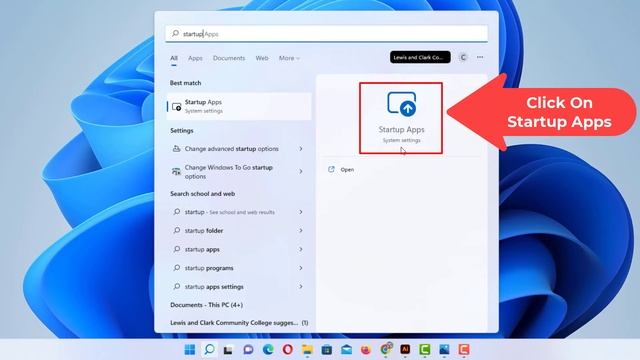The image size is (640, 360).
Task: Open Microsoft Edge from the taskbar
Action: pos(268,349)
